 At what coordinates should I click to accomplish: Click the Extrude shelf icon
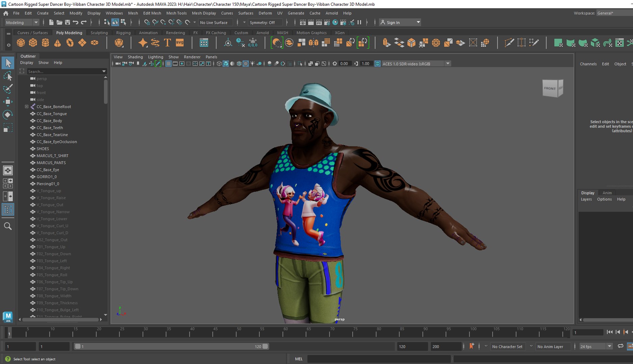(x=386, y=43)
